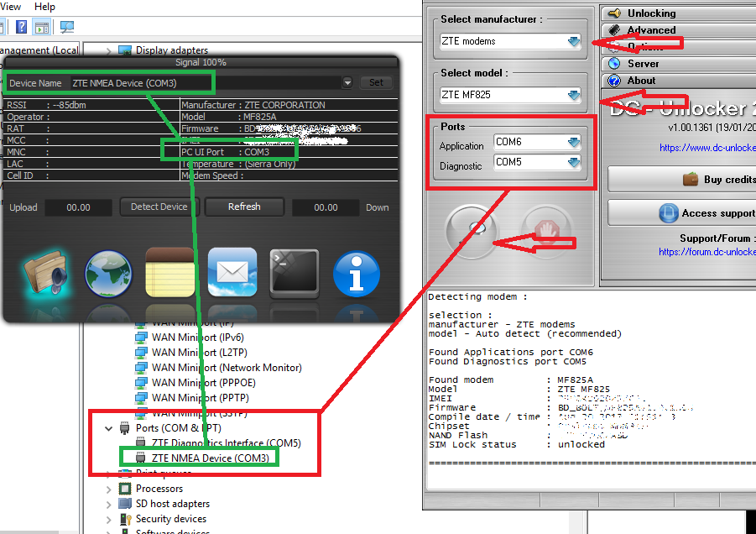Expand the Processors node
The width and height of the screenshot is (756, 534).
pyautogui.click(x=109, y=489)
